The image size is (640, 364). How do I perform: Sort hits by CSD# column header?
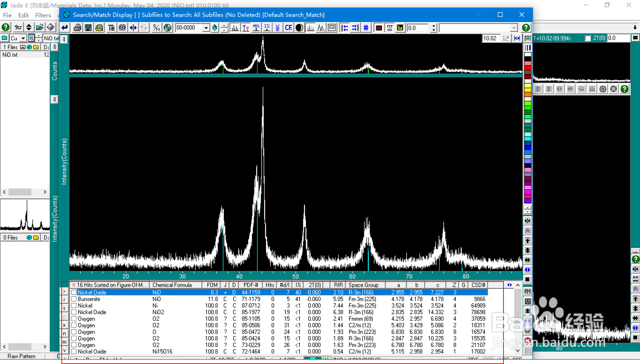(x=478, y=285)
